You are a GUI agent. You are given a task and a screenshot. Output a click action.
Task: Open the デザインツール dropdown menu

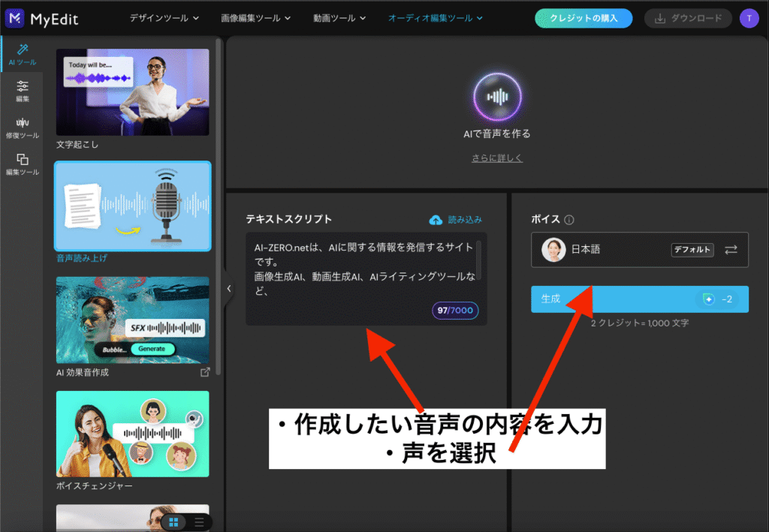pos(164,18)
